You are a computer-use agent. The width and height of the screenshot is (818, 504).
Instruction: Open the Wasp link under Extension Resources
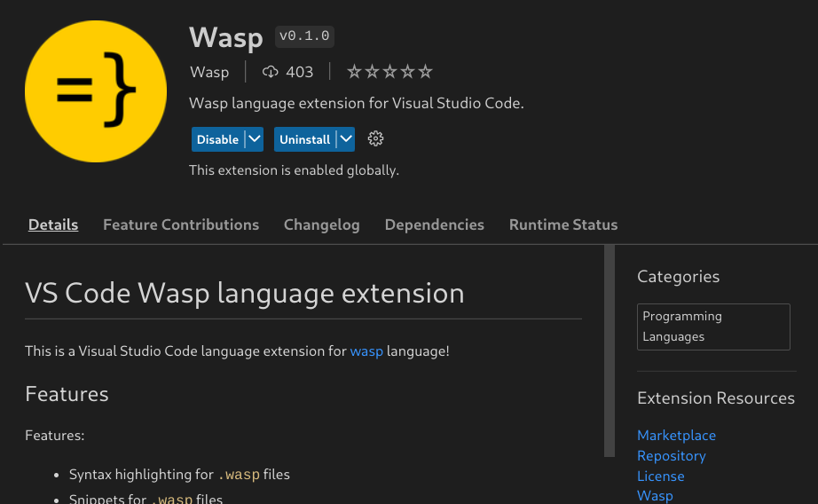click(655, 495)
